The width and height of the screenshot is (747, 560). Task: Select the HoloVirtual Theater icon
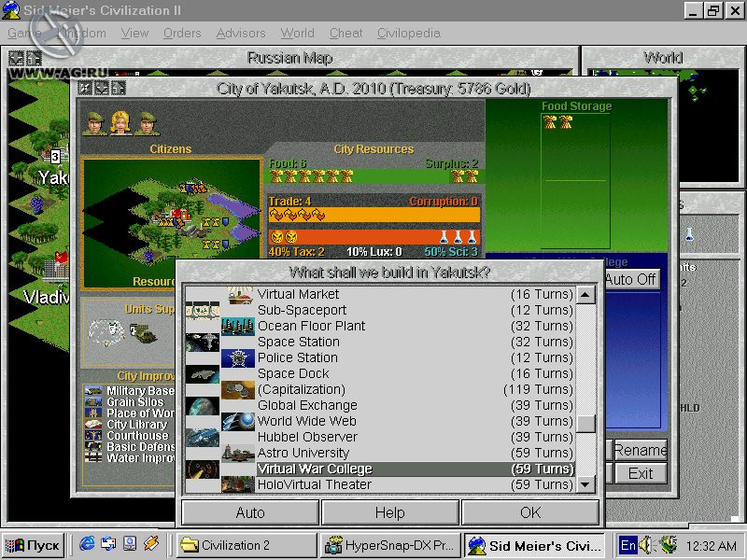(238, 484)
